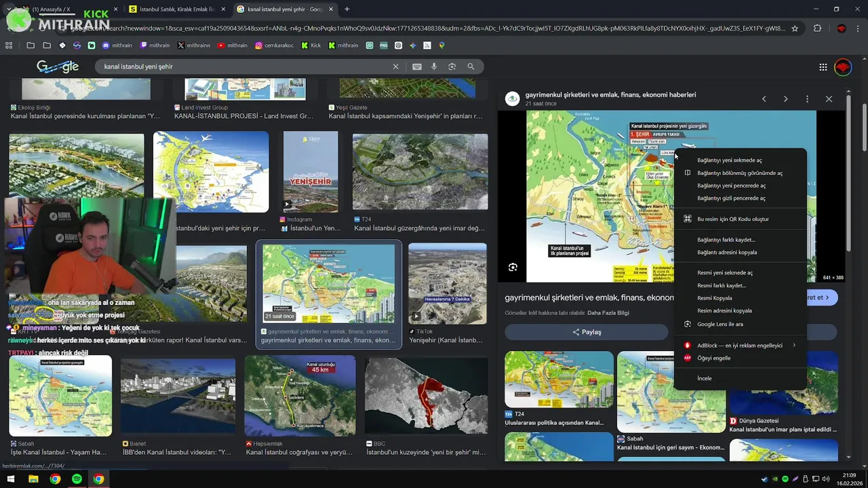Image resolution: width=868 pixels, height=488 pixels.
Task: Select 'Öğeyi engelle' in context menu
Action: coord(741,358)
